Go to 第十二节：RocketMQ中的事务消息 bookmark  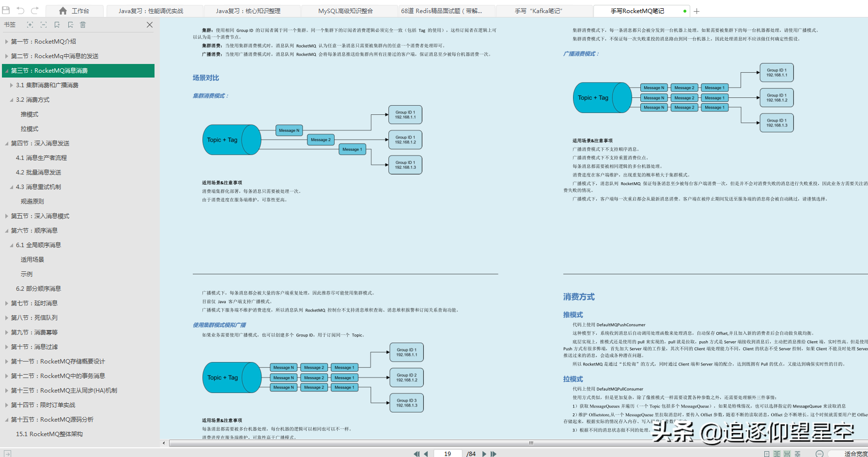tap(58, 376)
